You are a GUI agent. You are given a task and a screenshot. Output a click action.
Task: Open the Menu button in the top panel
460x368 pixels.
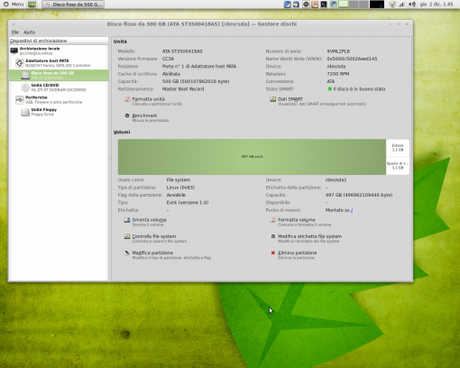click(14, 4)
